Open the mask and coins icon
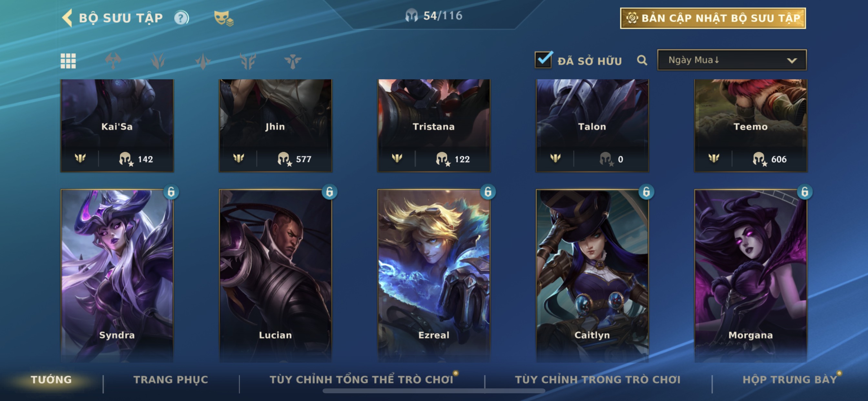This screenshot has height=401, width=868. tap(223, 18)
